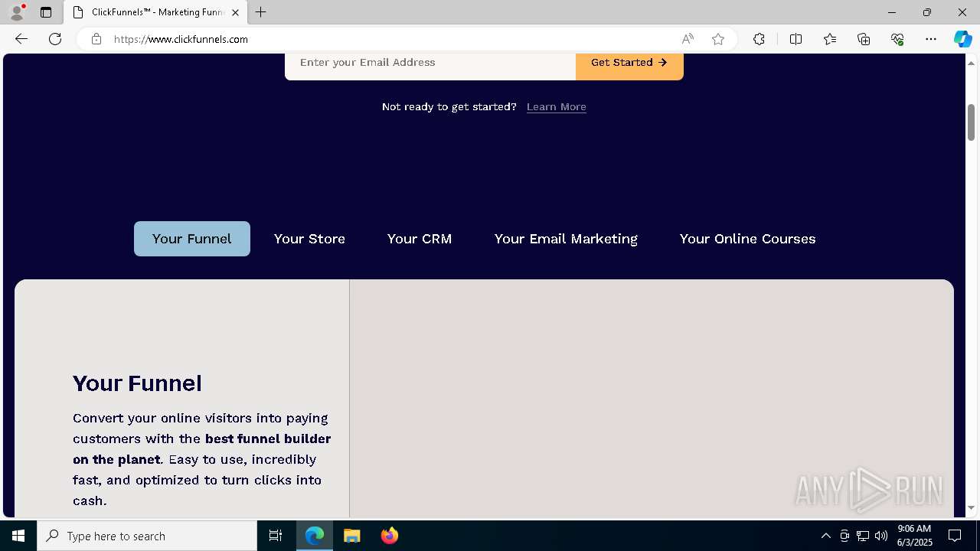The image size is (980, 551).
Task: Click the page scrollbar thumb
Action: (x=971, y=122)
